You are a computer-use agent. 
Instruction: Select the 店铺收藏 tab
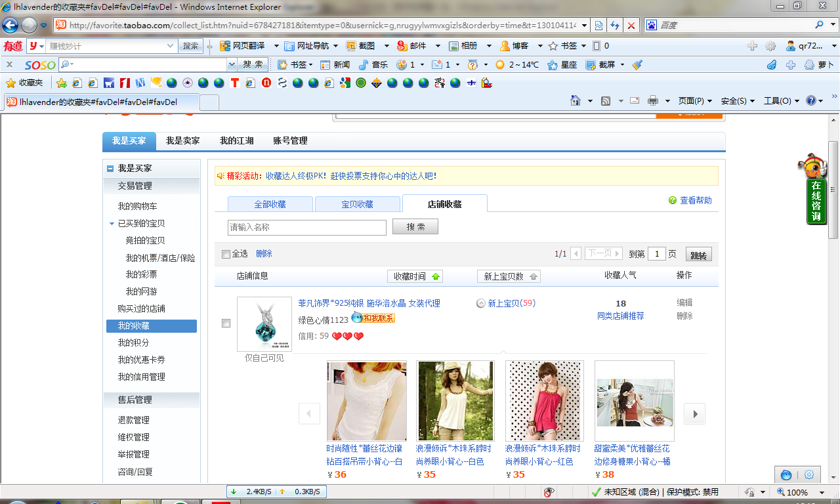445,203
